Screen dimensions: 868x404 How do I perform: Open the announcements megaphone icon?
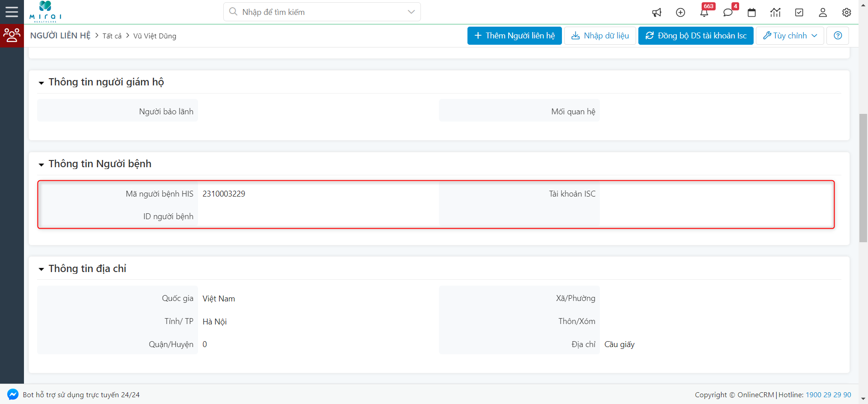(657, 12)
